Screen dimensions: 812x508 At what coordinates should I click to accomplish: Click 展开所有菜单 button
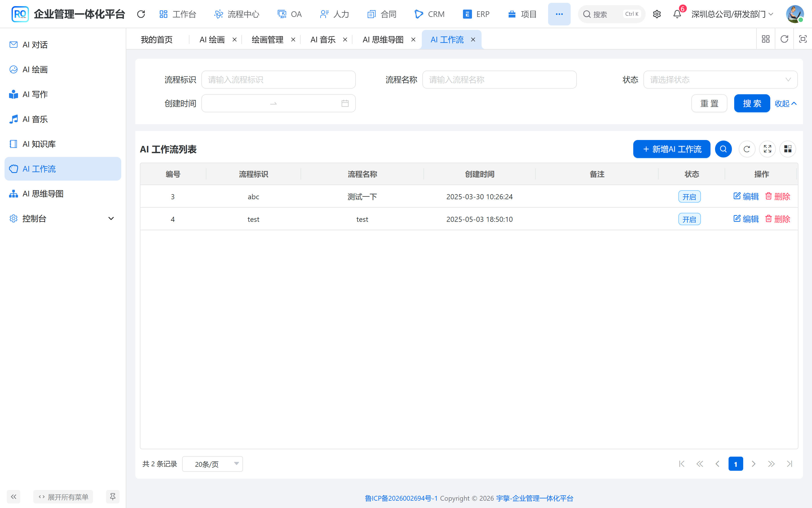[x=63, y=497]
